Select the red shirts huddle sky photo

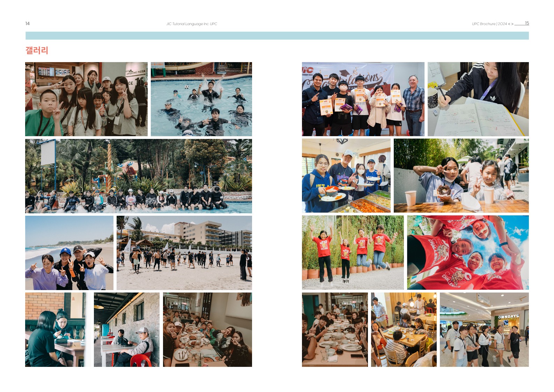coord(468,252)
